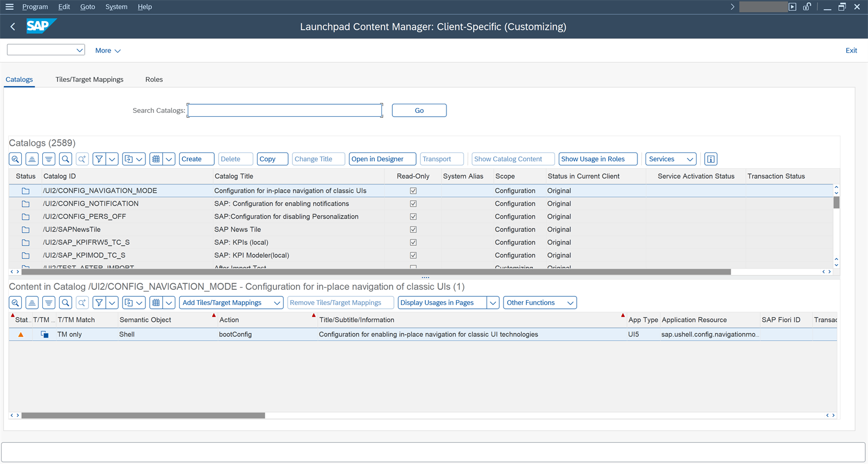The width and height of the screenshot is (868, 464).
Task: Open the Goto menu
Action: 88,7
